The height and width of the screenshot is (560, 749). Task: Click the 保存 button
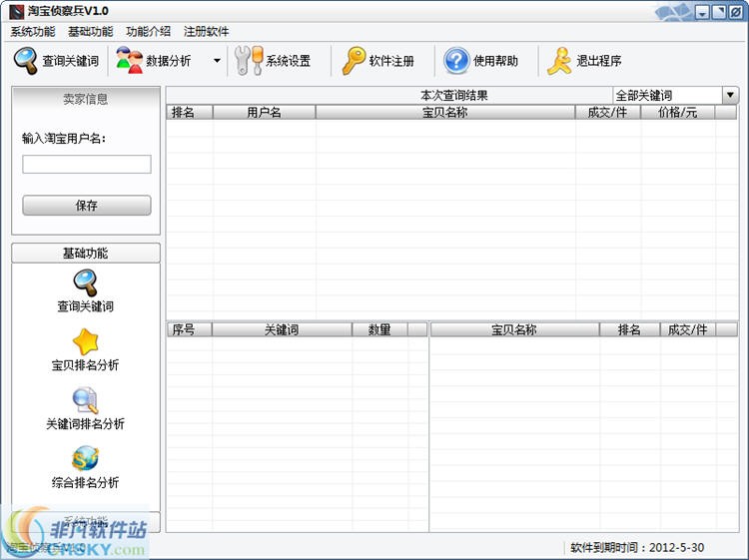click(x=87, y=206)
